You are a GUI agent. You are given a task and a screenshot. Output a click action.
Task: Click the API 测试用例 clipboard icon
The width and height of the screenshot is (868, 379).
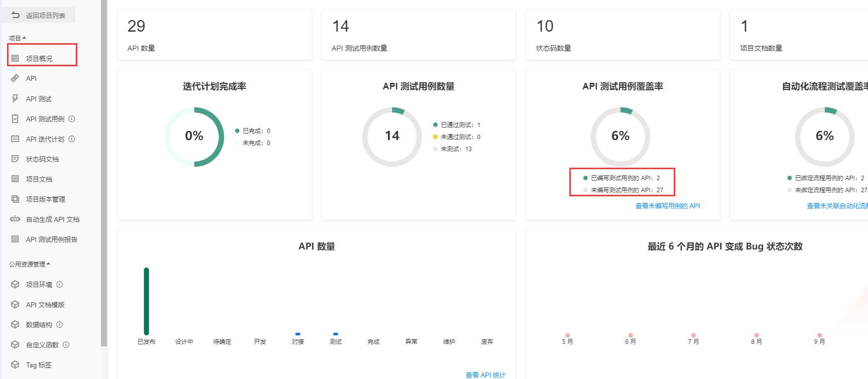click(15, 118)
